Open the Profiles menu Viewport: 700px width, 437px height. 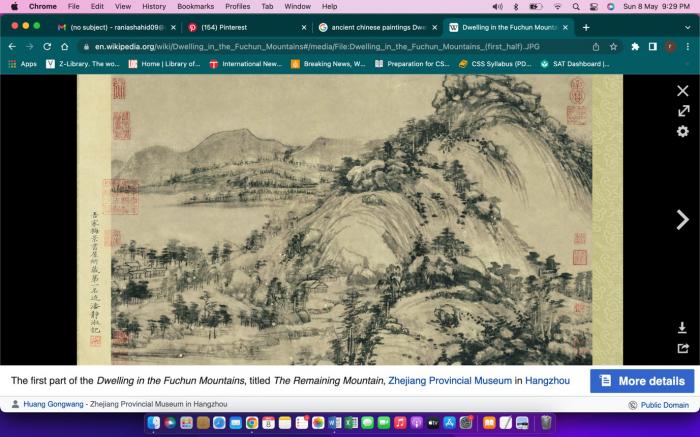[x=238, y=6]
